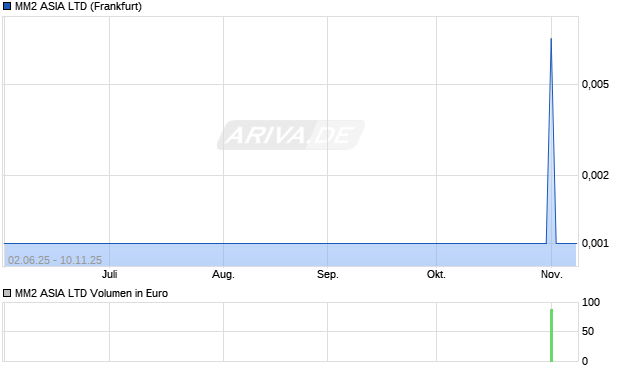Click the chart title MM2 ASIA LTD (Frankfurt)
The width and height of the screenshot is (620, 371).
(x=78, y=6)
